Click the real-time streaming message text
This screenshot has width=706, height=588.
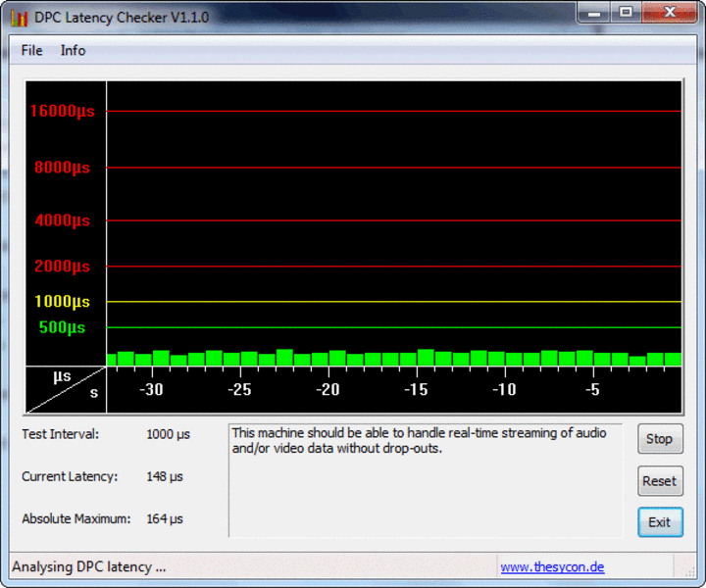[419, 440]
